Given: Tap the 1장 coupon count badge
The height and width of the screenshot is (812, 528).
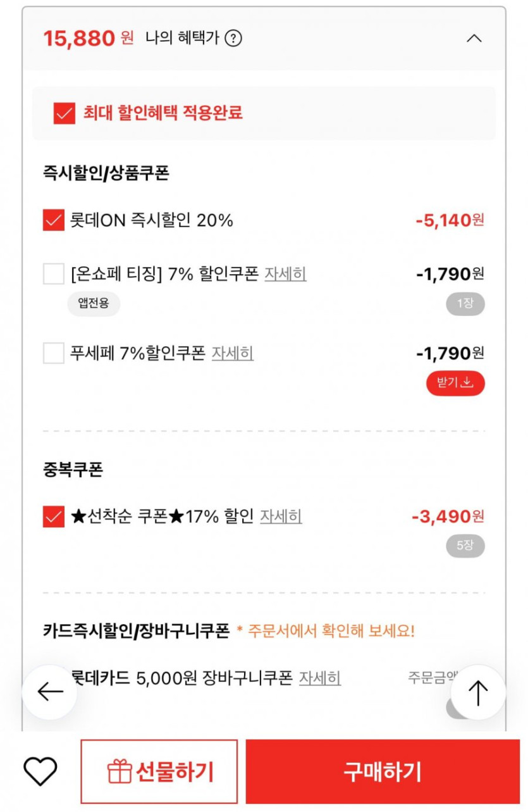Looking at the screenshot, I should (x=465, y=304).
